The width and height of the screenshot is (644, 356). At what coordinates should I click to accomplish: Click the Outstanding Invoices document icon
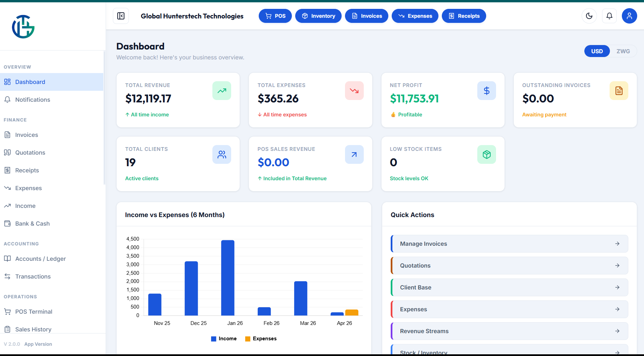pos(618,91)
